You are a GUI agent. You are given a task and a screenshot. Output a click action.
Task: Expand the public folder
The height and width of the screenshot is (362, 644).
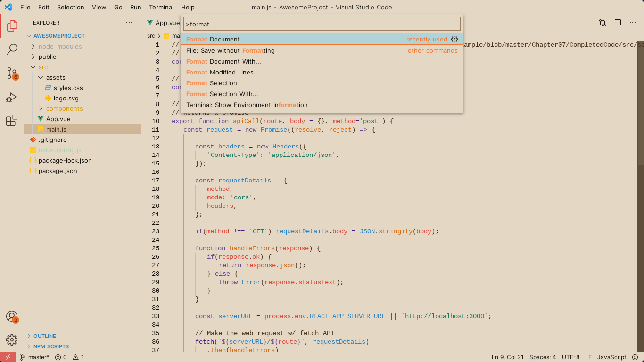pyautogui.click(x=47, y=57)
